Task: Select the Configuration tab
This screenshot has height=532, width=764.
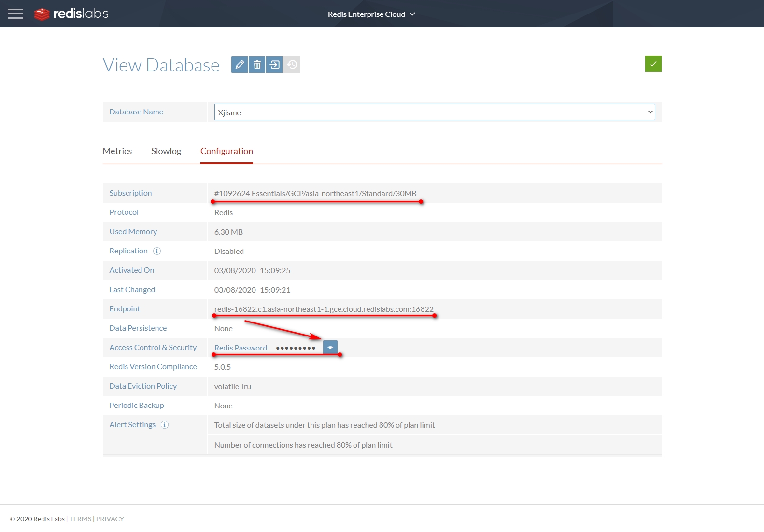Action: pyautogui.click(x=226, y=151)
